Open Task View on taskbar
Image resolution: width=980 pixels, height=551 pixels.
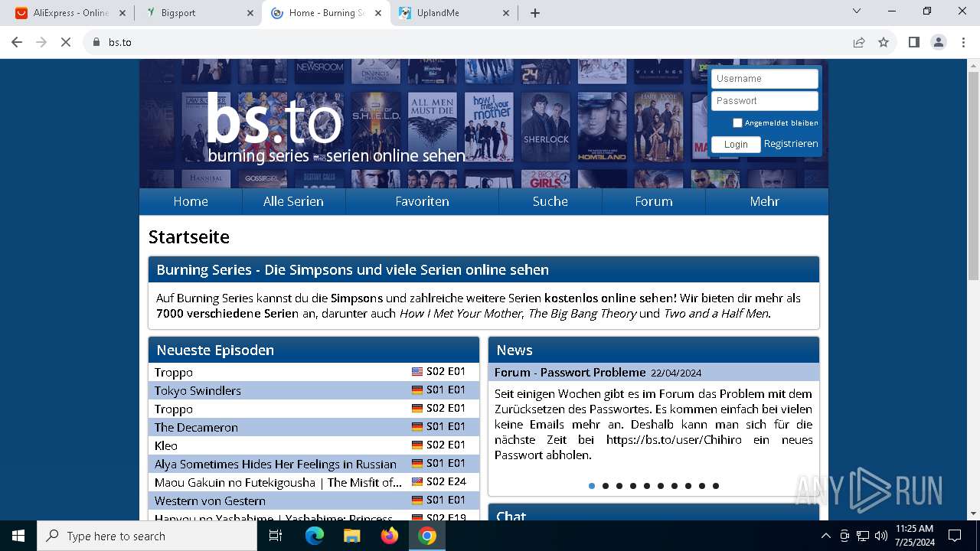click(x=276, y=536)
